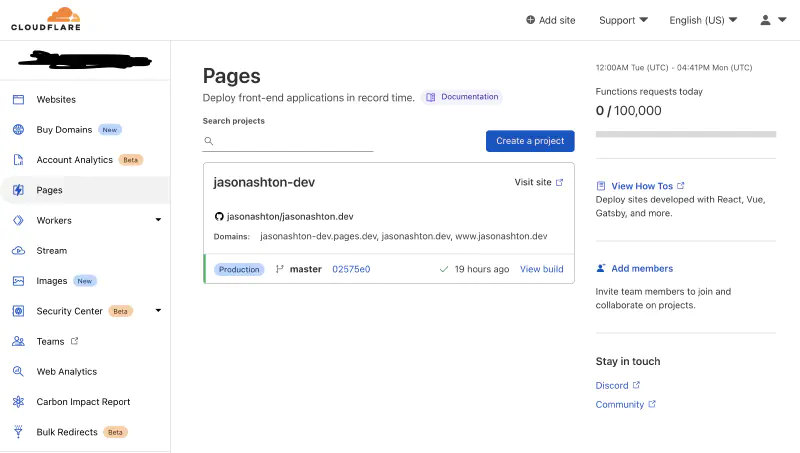Click the Images picture icon
Screen dimensions: 800x453
[18, 281]
